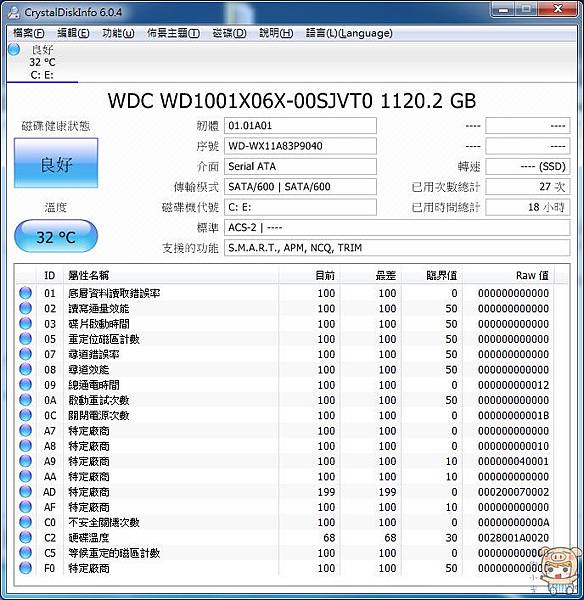Viewport: 584px width, 600px height.
Task: Select the AF 特定廠商 attribute row
Action: (x=285, y=507)
